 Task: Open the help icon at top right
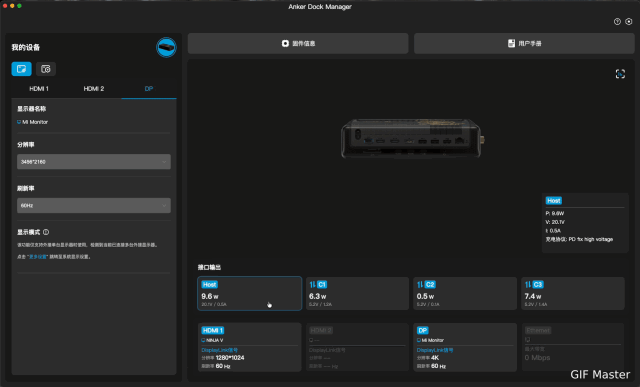click(x=617, y=22)
